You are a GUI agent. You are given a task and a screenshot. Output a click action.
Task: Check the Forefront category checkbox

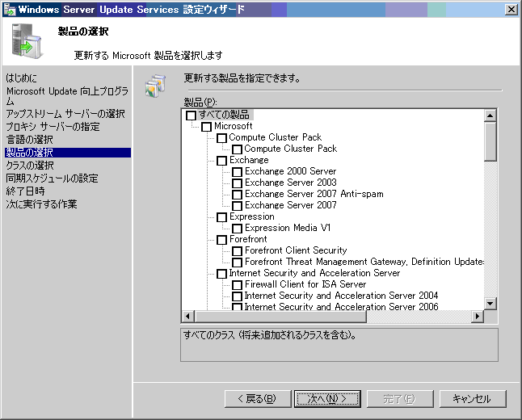point(221,240)
